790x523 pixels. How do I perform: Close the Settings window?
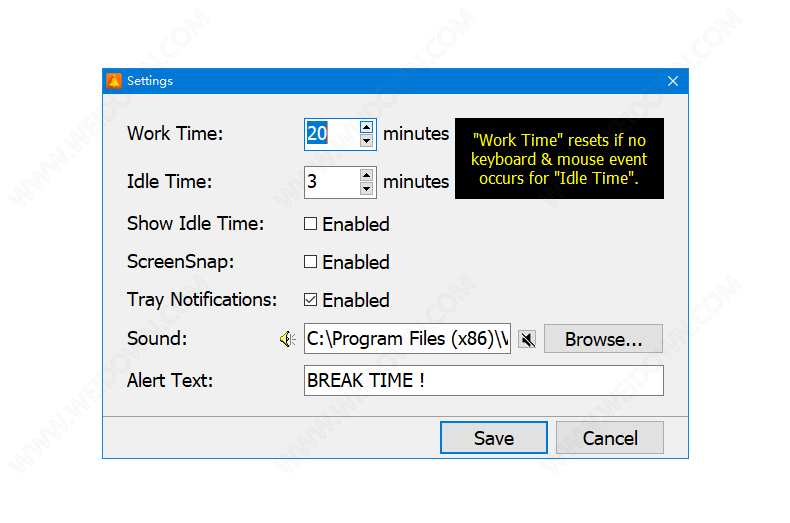pos(673,81)
